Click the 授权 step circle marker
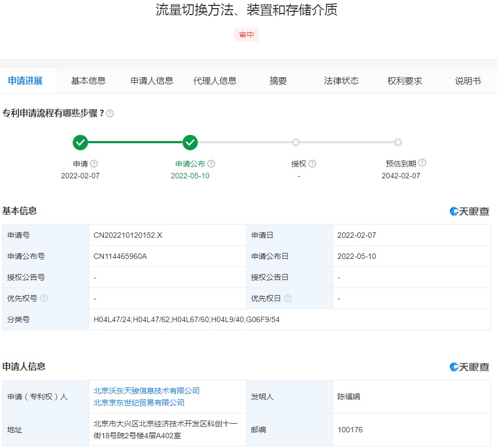 pyautogui.click(x=296, y=143)
